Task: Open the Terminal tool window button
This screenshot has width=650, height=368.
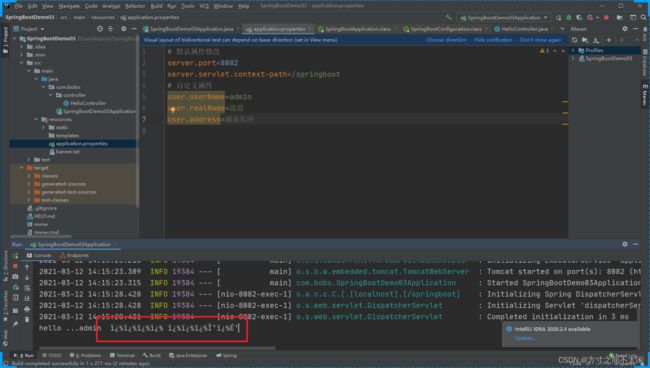Action: pos(122,356)
